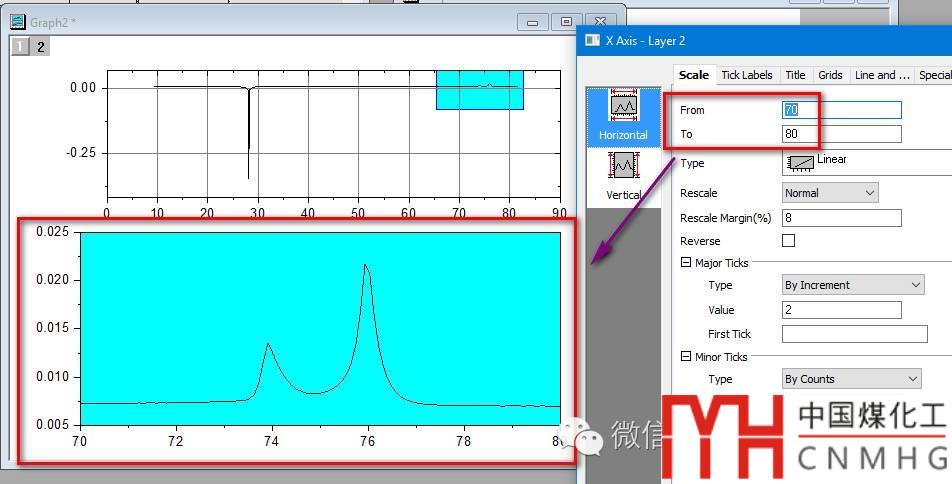Viewport: 952px width, 484px height.
Task: Open Minor Ticks Type By Counts dropdown
Action: tap(852, 379)
